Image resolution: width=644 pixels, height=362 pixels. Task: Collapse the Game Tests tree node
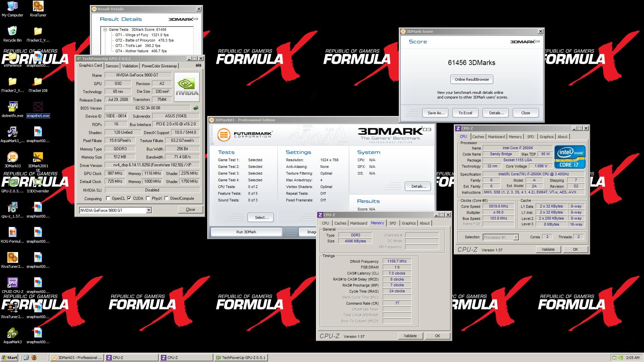tap(105, 29)
